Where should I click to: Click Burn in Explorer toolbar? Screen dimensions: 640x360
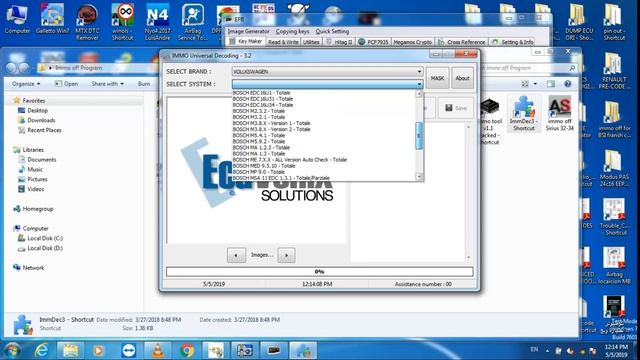pos(144,84)
